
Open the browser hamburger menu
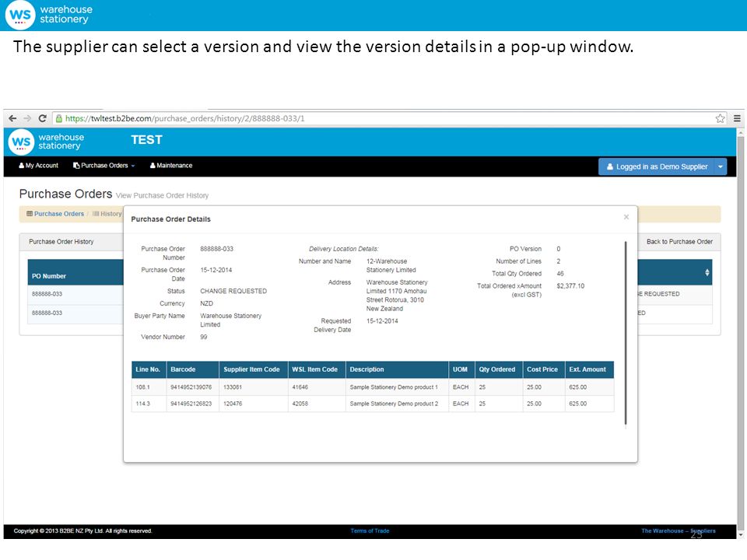tap(737, 118)
